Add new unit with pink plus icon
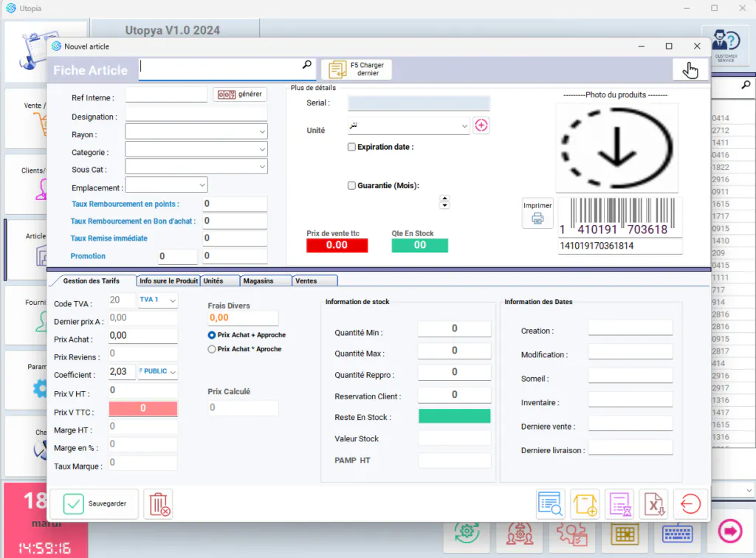 (481, 125)
